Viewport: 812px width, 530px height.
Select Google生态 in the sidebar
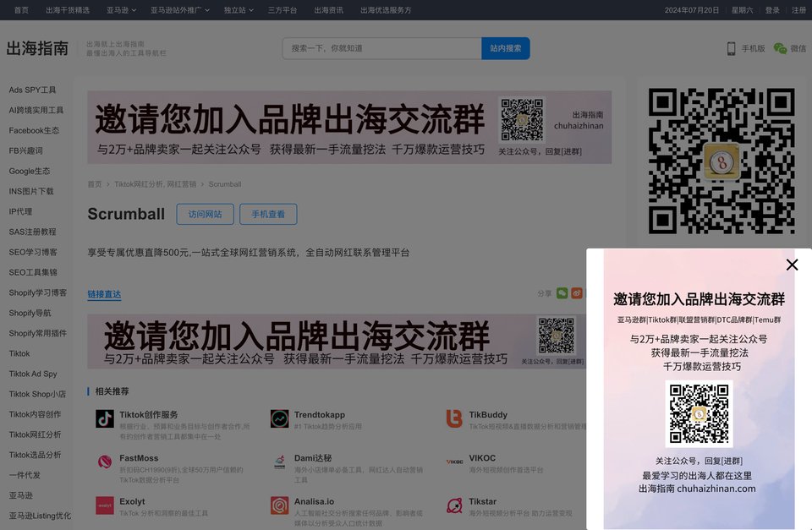pyautogui.click(x=29, y=171)
